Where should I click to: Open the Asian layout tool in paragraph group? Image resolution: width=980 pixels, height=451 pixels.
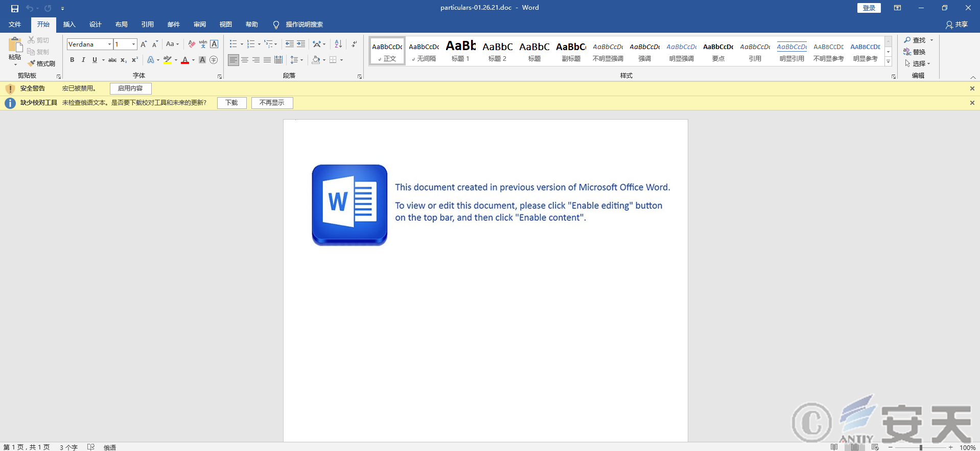coord(317,44)
